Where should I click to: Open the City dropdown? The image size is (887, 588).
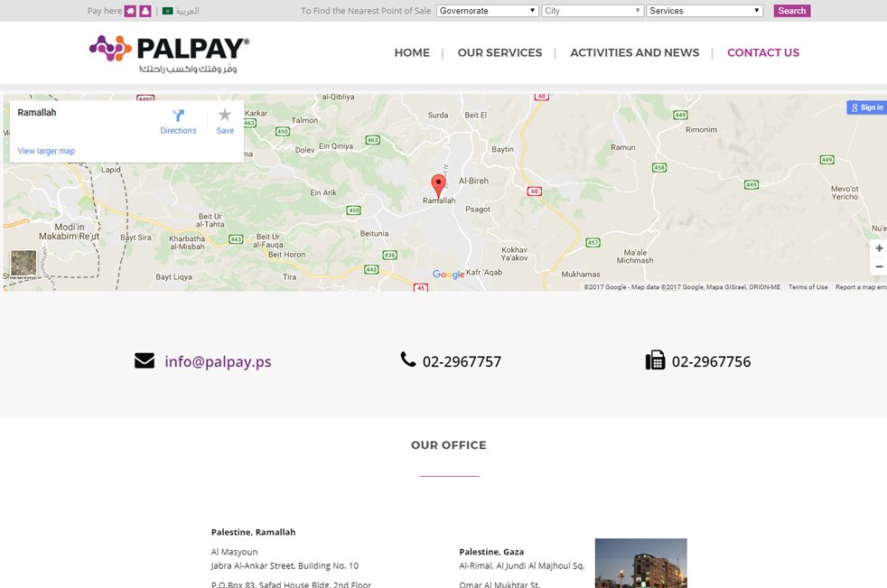tap(593, 11)
